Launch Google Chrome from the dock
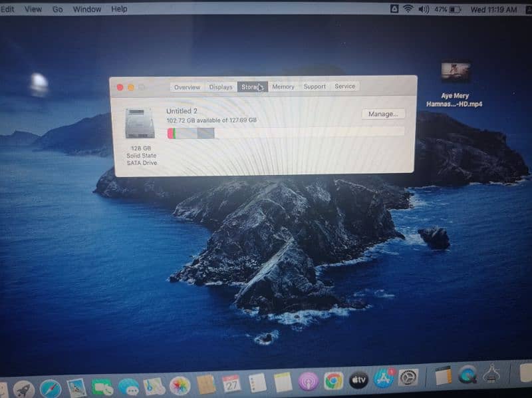The image size is (532, 398). [x=334, y=381]
